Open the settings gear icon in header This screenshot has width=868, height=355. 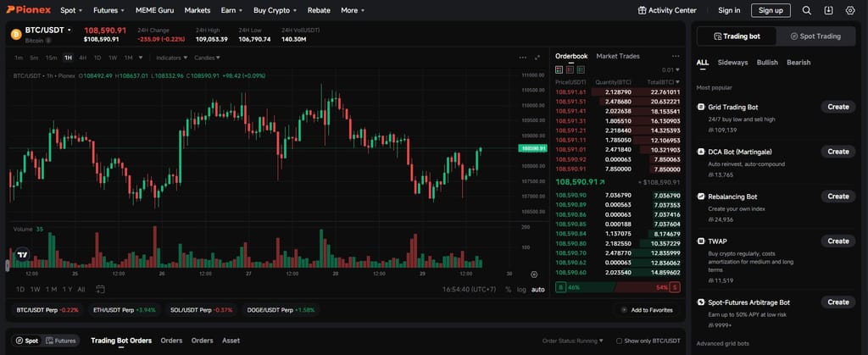(x=850, y=10)
